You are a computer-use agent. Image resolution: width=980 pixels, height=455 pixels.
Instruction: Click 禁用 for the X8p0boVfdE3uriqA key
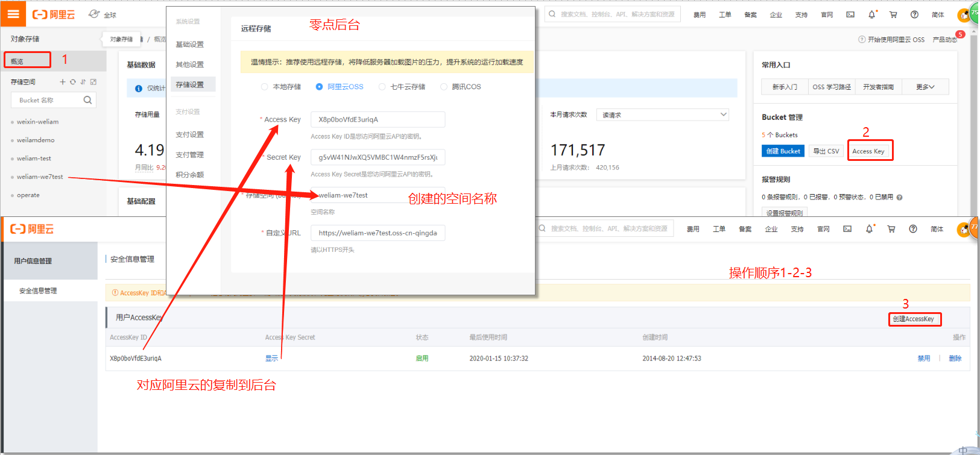(924, 358)
